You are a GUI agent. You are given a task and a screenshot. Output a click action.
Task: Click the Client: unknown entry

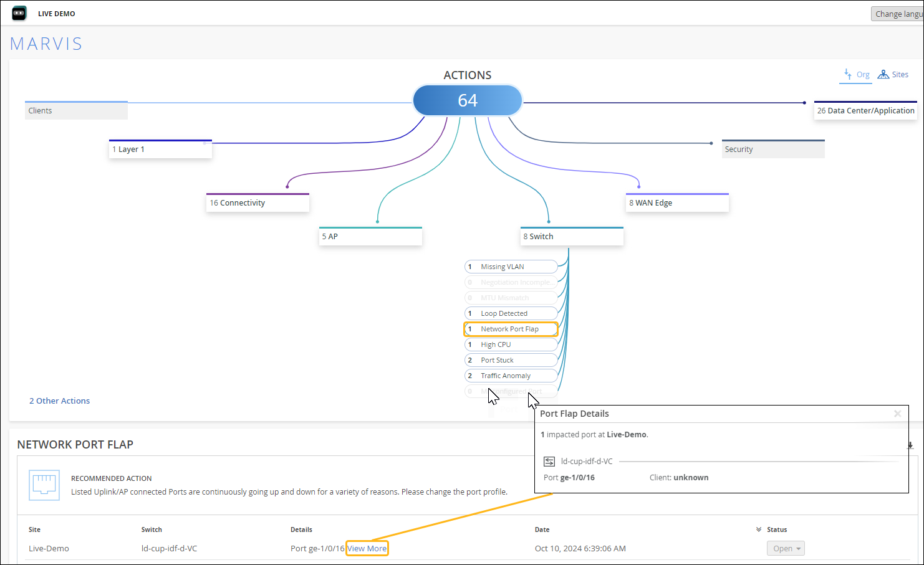[679, 478]
